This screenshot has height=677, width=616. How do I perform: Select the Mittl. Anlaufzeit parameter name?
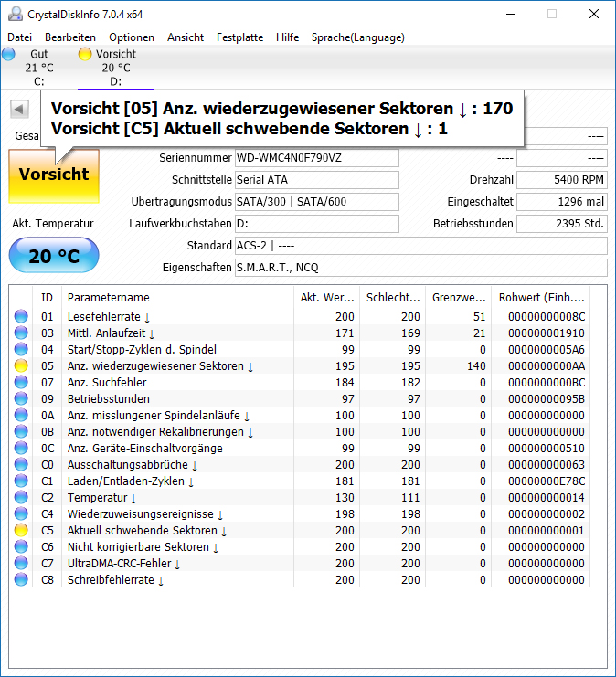111,333
